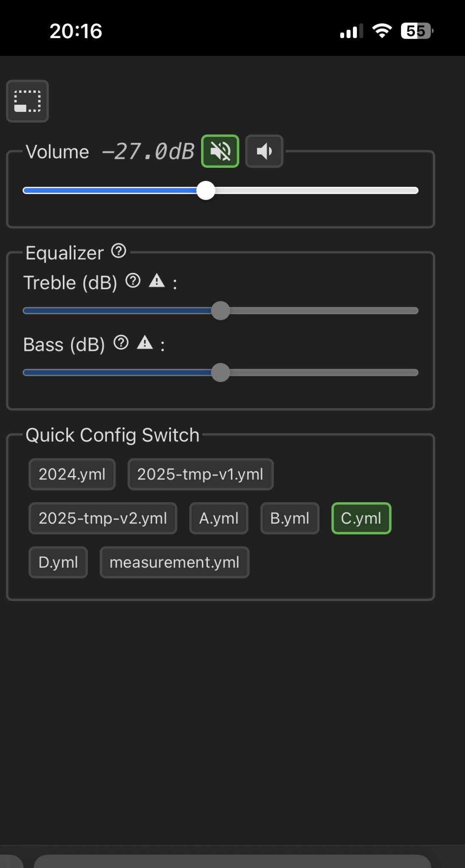Open the Treble help question icon
This screenshot has height=868, width=465.
coord(133,281)
